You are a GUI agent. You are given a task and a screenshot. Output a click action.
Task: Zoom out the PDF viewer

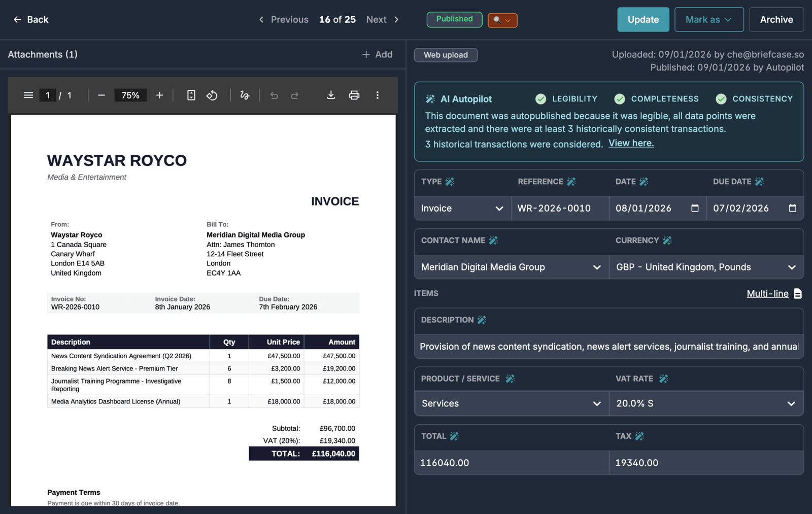click(101, 95)
